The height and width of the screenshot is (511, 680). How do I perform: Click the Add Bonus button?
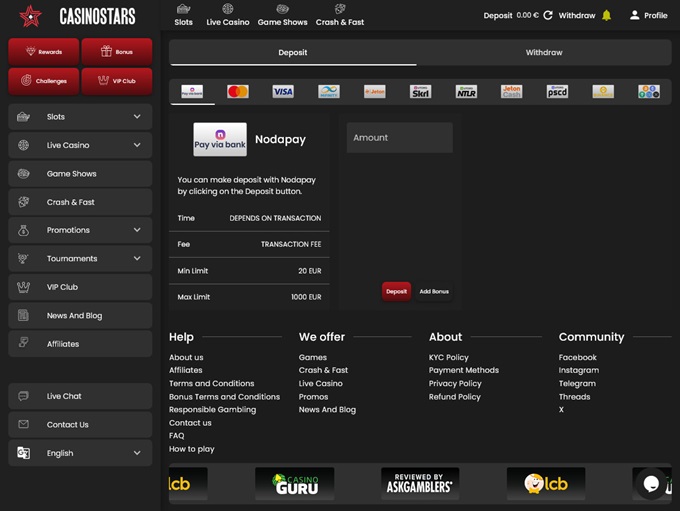434,291
